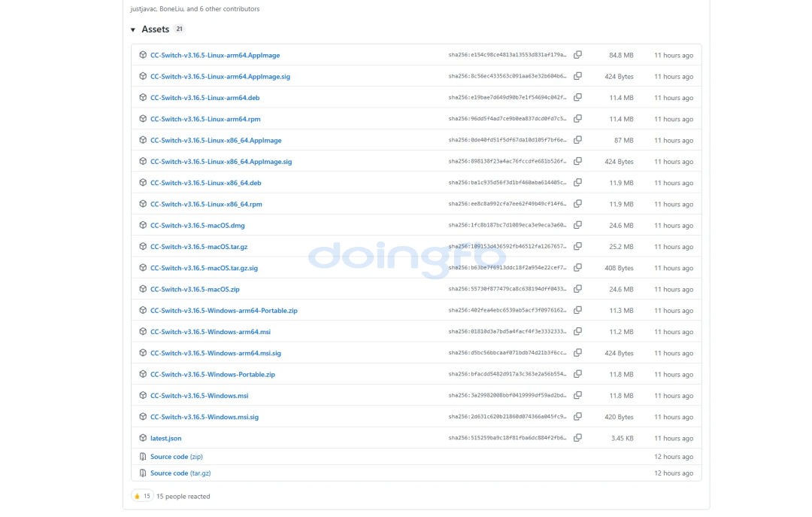Click the Assets heading text
This screenshot has width=812, height=517.
(x=156, y=29)
